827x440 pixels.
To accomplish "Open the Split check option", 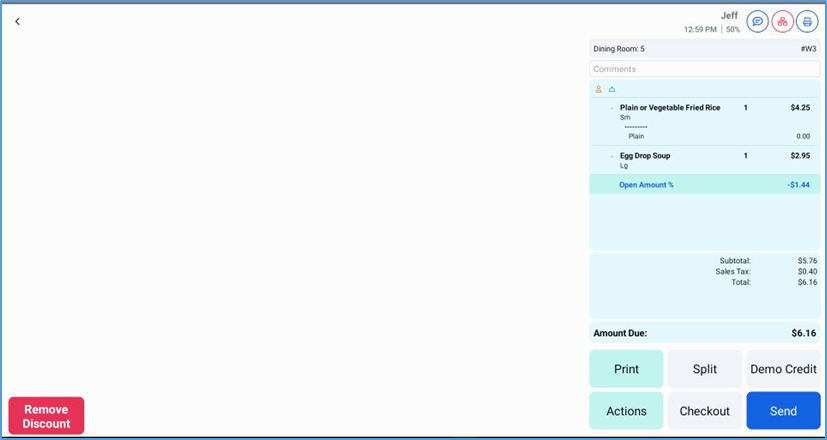I will (705, 369).
